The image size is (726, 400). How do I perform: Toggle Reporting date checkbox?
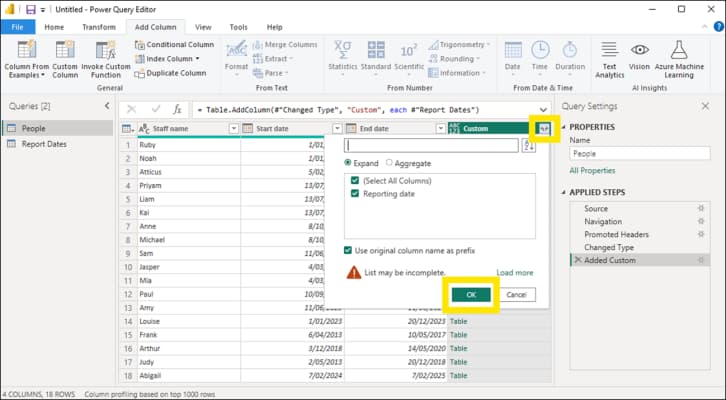(355, 194)
